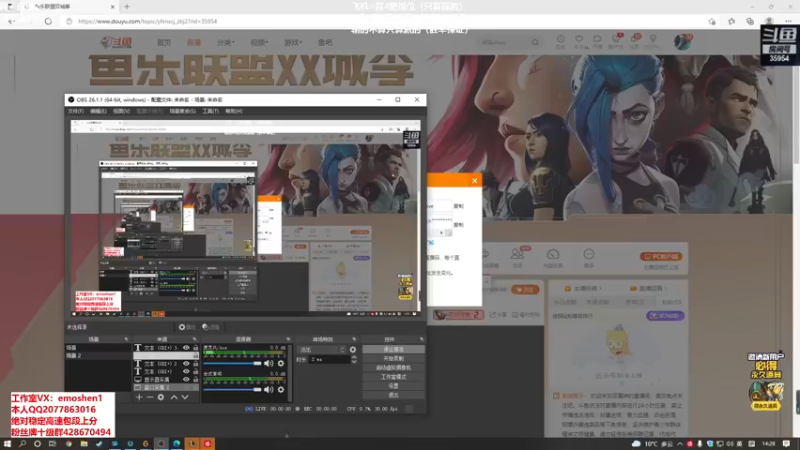Select 场景 2 in the scenes list

click(97, 356)
